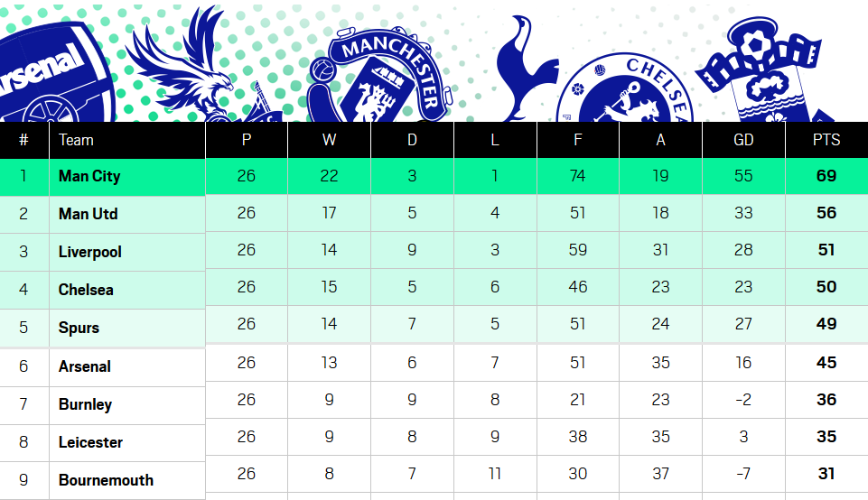Open the Man Utd team name
This screenshot has height=500, width=868.
pyautogui.click(x=89, y=214)
